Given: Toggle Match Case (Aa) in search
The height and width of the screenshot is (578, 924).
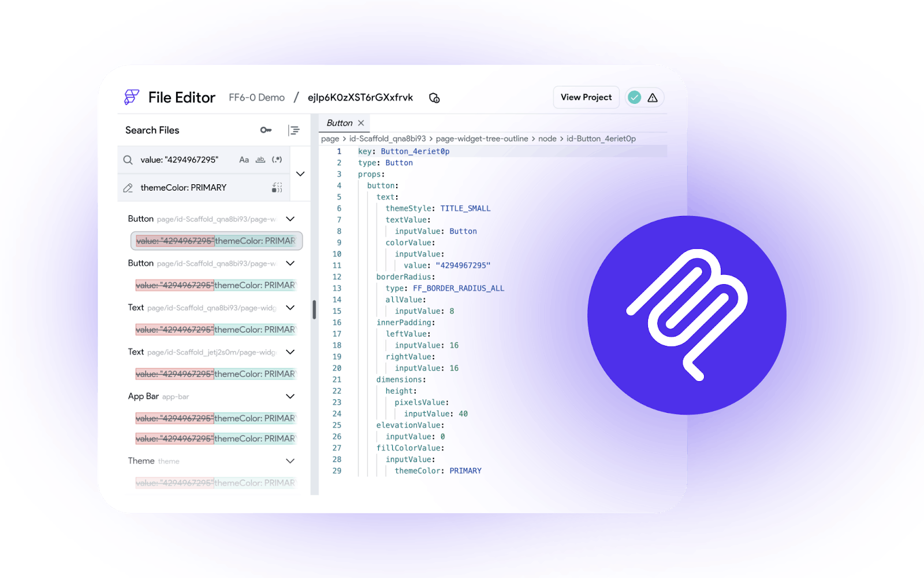Looking at the screenshot, I should pos(244,160).
